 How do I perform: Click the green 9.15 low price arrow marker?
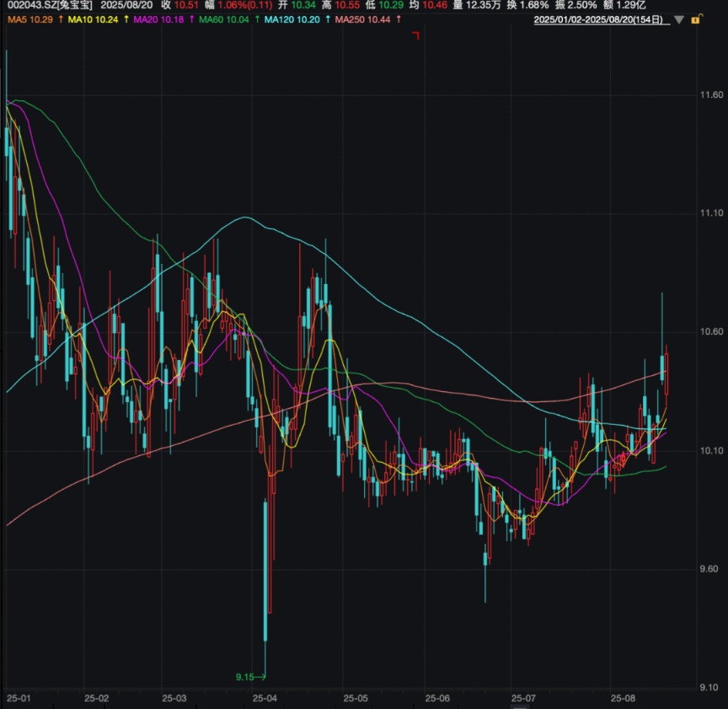pos(250,676)
